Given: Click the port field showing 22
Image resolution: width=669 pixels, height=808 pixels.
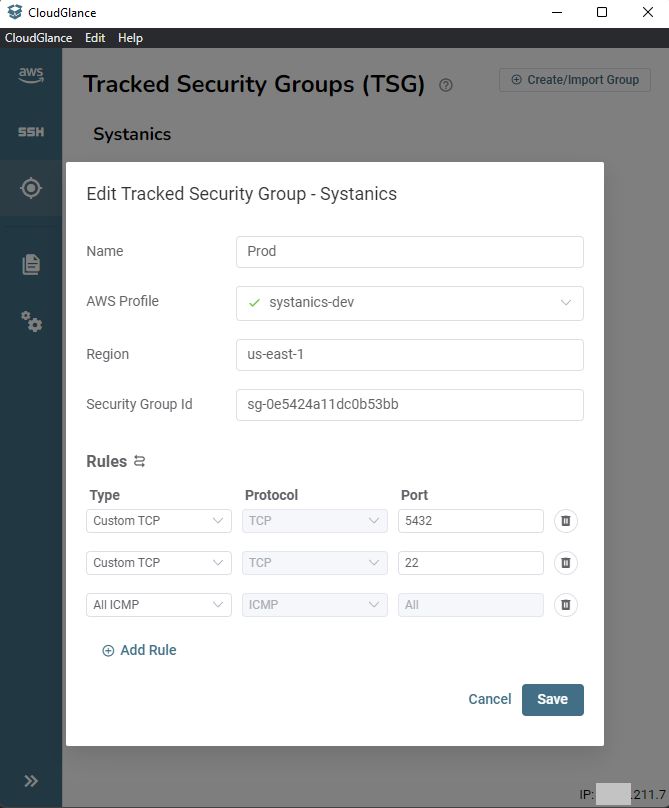Looking at the screenshot, I should tap(471, 563).
